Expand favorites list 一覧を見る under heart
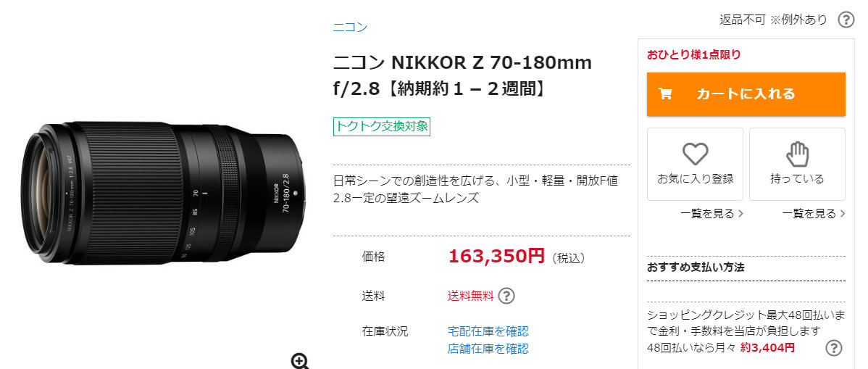Screen dimensions: 868x369 [712, 213]
